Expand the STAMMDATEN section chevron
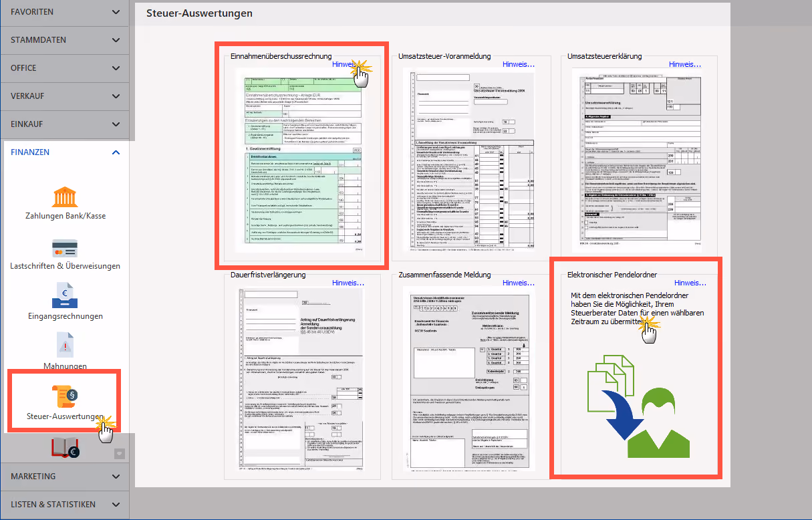This screenshot has height=520, width=812. point(116,40)
